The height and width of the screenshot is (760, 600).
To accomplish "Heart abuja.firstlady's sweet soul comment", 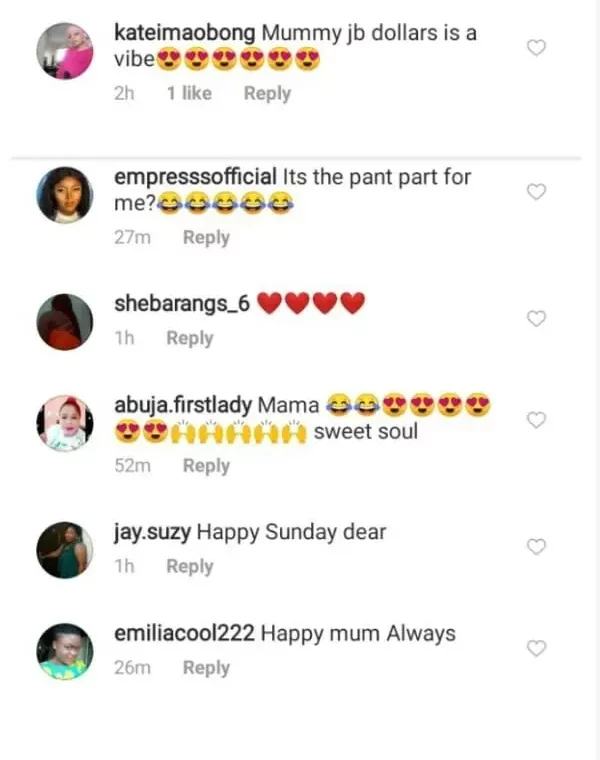I will coord(536,419).
